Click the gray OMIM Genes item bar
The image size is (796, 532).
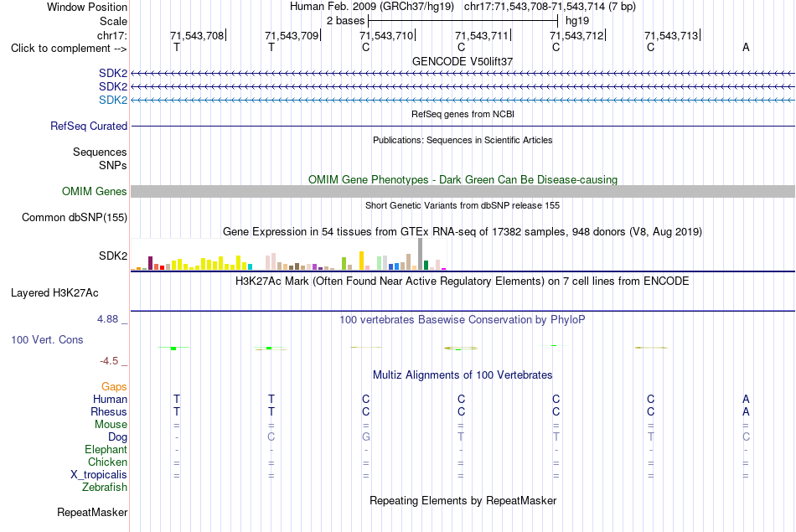(463, 191)
